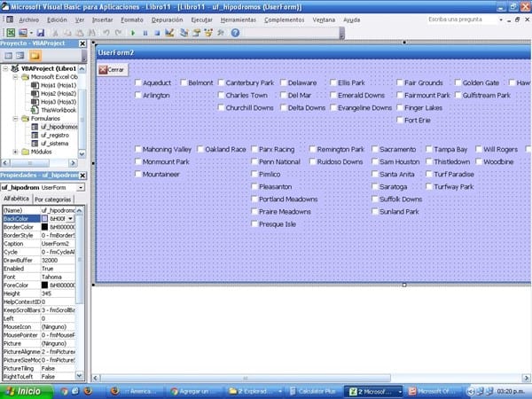Open the Inicio start button
Viewport: 532px width, 399px height.
[27, 391]
